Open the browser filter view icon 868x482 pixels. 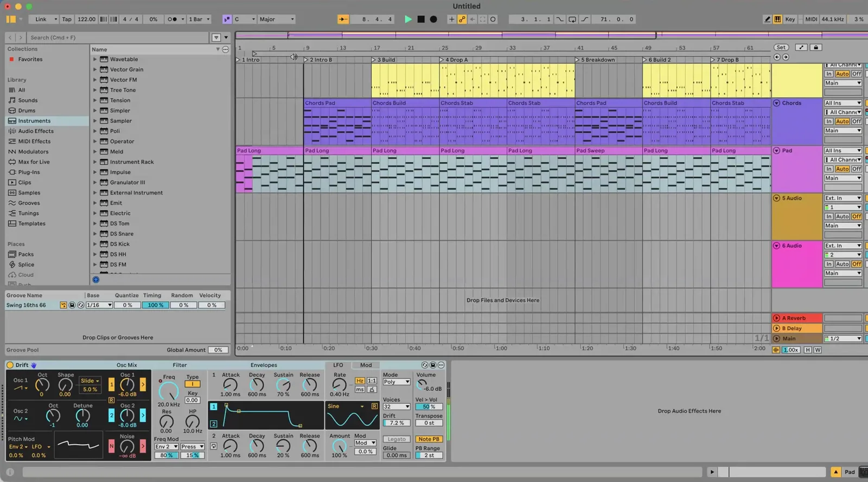216,37
